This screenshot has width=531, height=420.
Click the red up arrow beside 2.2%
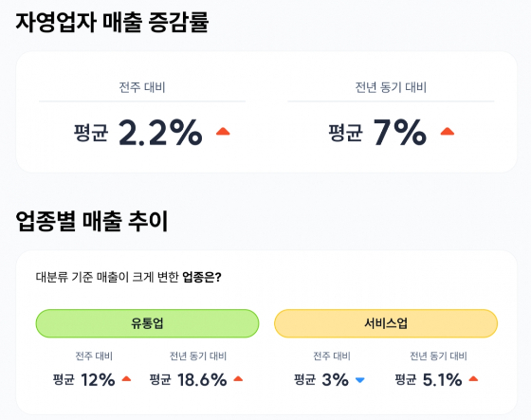(x=223, y=132)
